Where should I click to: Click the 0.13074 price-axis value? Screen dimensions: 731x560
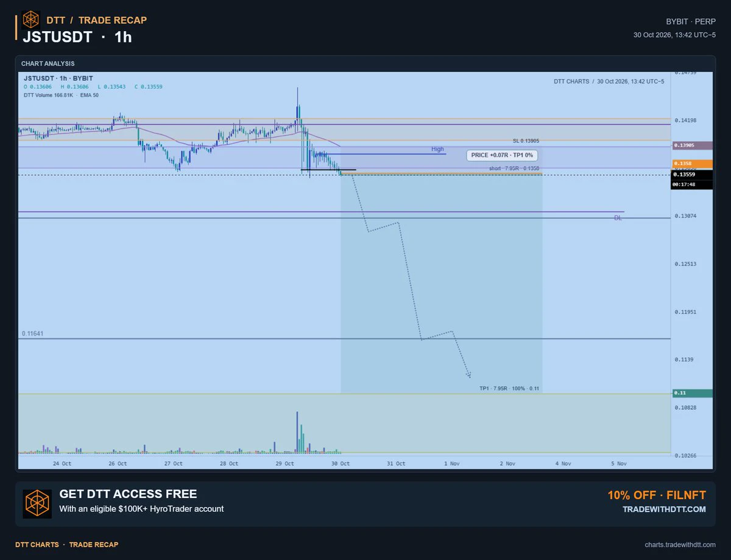click(685, 216)
